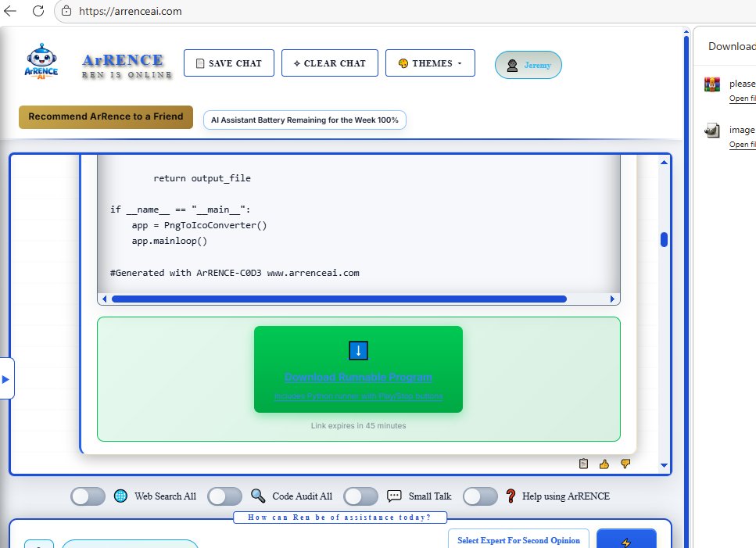Click the Small Talk speech bubble icon

point(394,496)
